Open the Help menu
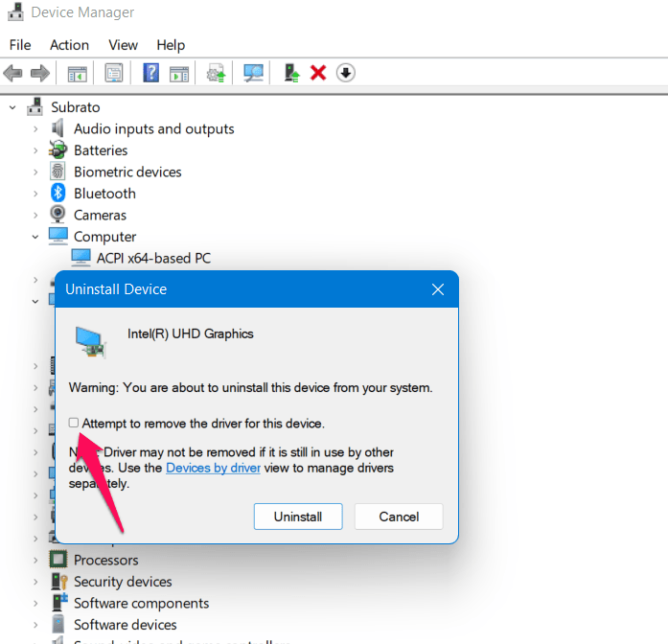Viewport: 668px width, 644px height. [x=171, y=45]
